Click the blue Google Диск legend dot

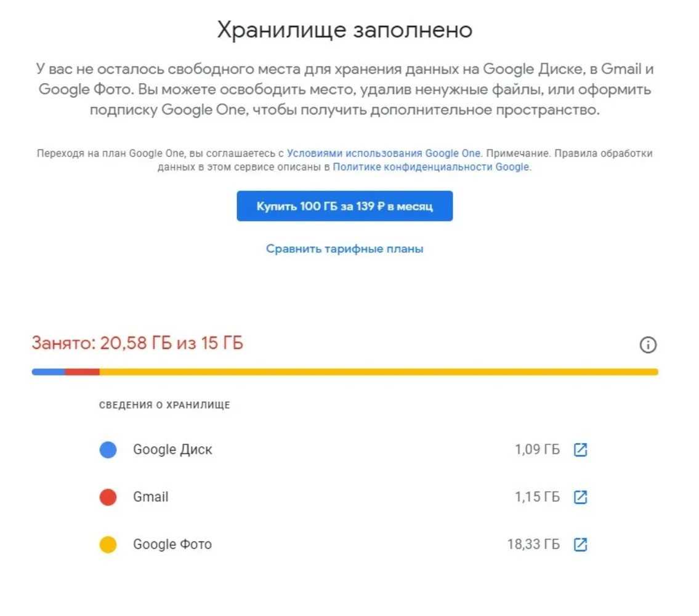point(108,450)
